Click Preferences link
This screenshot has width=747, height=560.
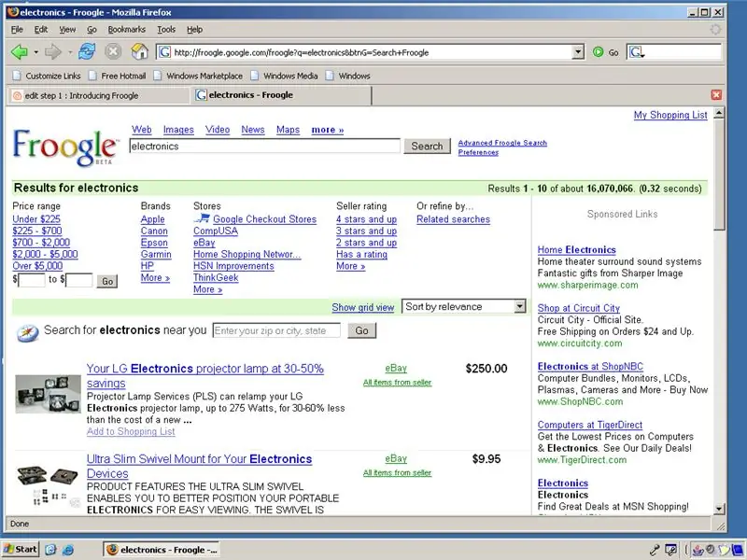click(478, 152)
